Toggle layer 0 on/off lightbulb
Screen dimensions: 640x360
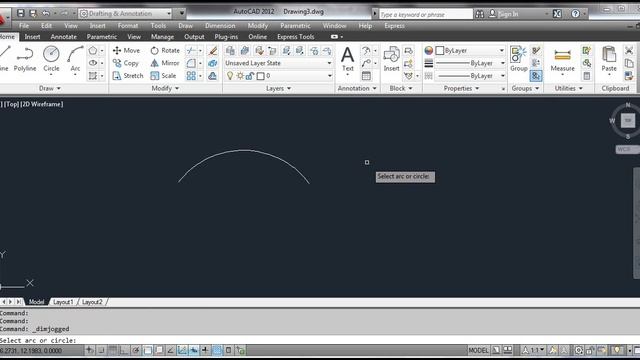point(230,76)
